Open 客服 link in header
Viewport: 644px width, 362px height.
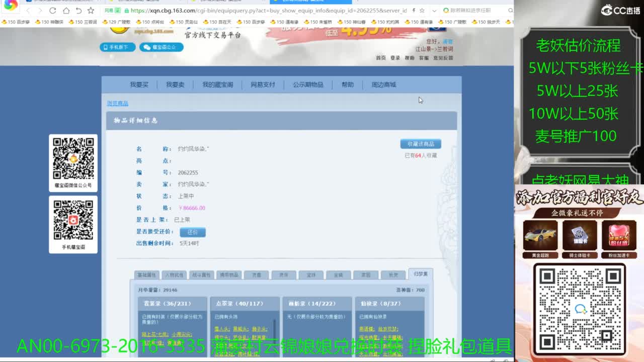[x=424, y=58]
